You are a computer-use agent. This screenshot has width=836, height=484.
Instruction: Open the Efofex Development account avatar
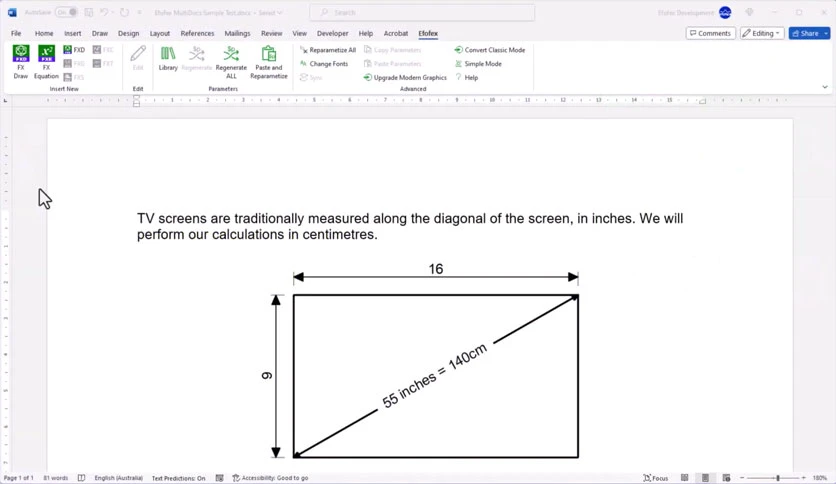coord(725,12)
